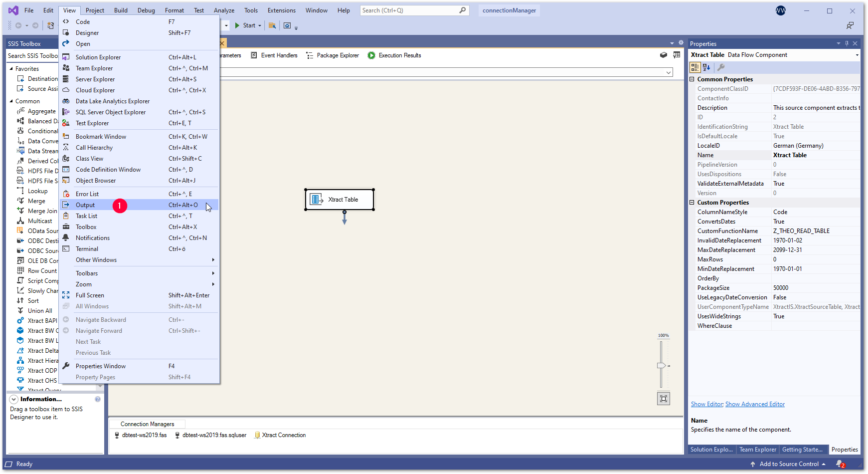Click the design surface zoom slider handle
Screen dimensions: 868x474
[x=661, y=366]
